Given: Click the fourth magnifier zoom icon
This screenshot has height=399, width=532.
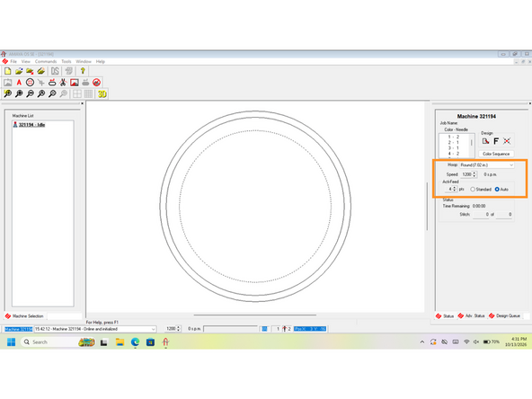Looking at the screenshot, I should [x=41, y=93].
